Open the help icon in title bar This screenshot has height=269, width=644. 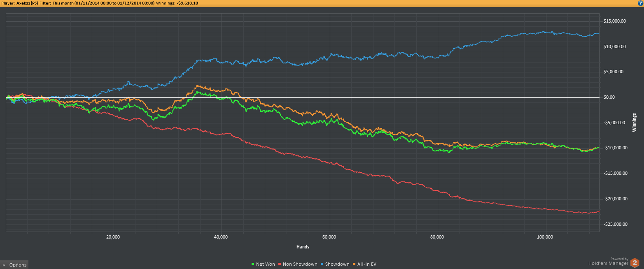point(640,2)
